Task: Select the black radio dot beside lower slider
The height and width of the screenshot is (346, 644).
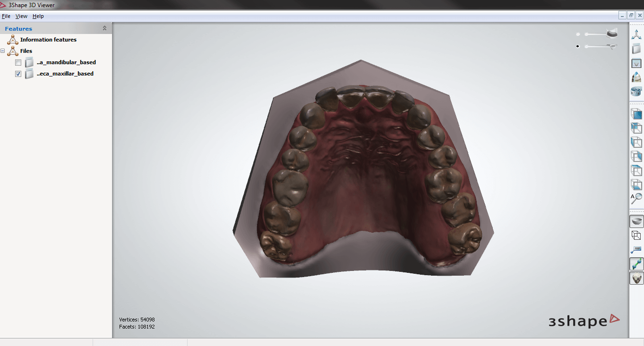Action: (578, 46)
